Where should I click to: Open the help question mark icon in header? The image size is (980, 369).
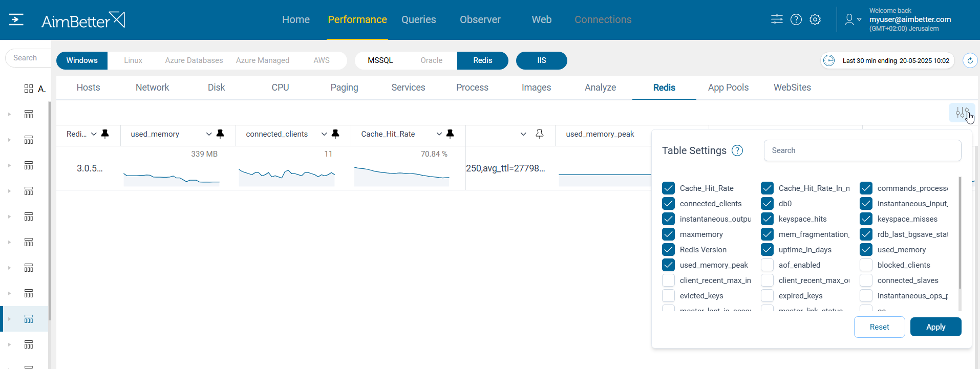796,19
